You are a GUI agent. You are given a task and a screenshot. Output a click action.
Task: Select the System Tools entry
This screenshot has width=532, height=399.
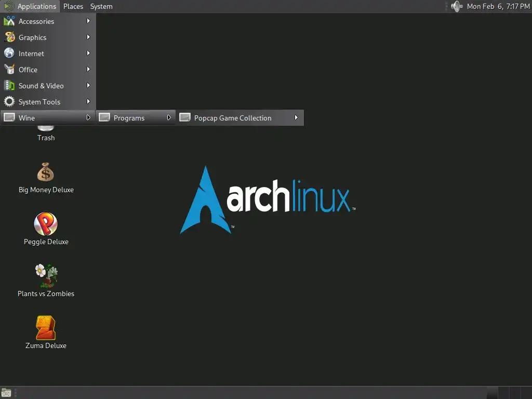coord(48,102)
